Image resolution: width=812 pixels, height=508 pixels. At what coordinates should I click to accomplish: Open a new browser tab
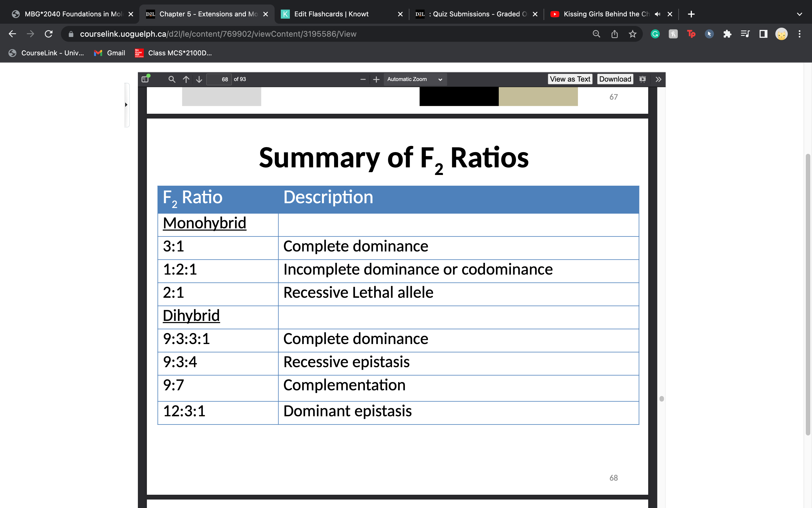pos(691,14)
